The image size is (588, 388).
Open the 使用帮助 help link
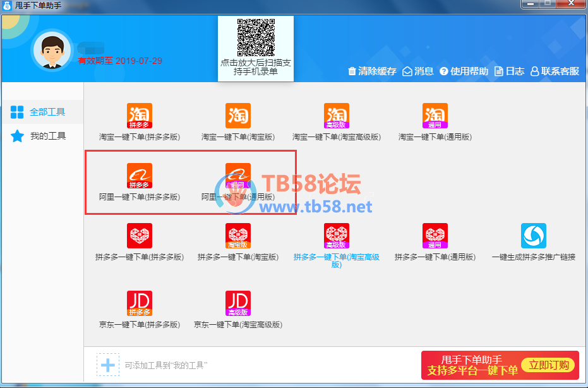469,71
